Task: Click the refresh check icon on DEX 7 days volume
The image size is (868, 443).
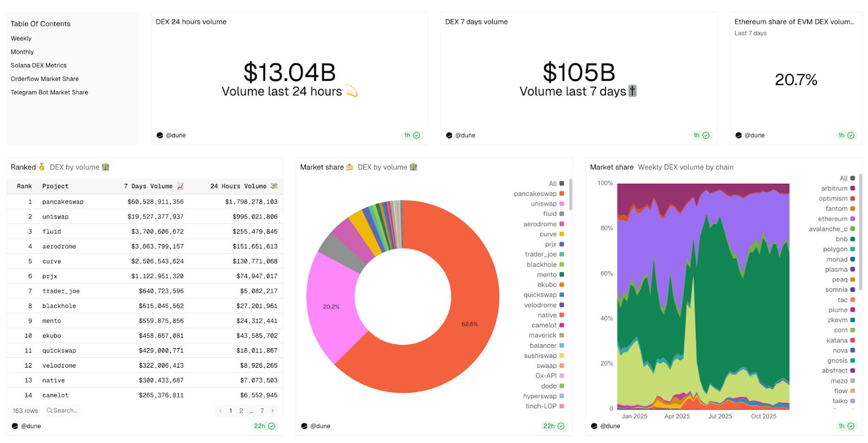Action: coord(706,136)
